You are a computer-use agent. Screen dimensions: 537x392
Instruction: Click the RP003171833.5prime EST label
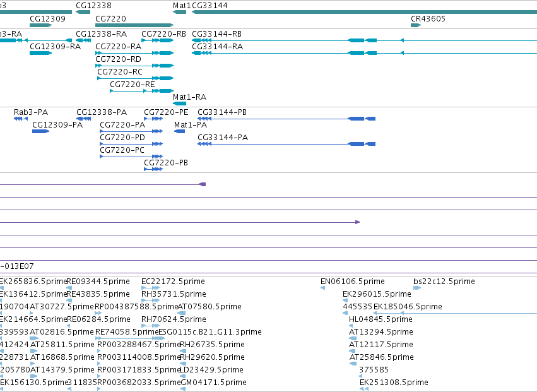click(x=139, y=370)
